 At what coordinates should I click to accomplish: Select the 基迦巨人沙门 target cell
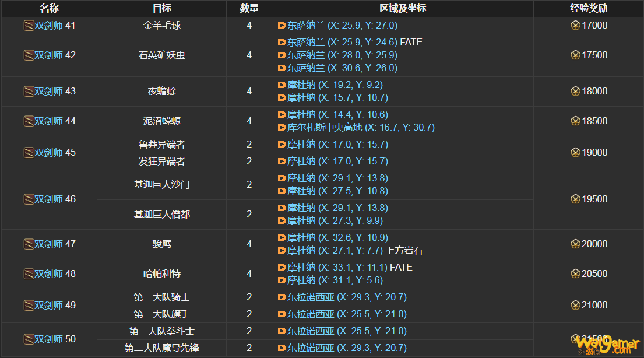tap(162, 185)
